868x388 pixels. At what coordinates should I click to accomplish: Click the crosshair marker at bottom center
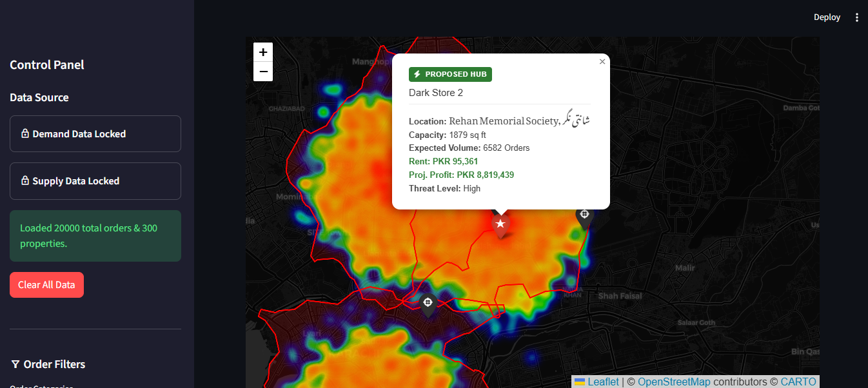point(428,304)
